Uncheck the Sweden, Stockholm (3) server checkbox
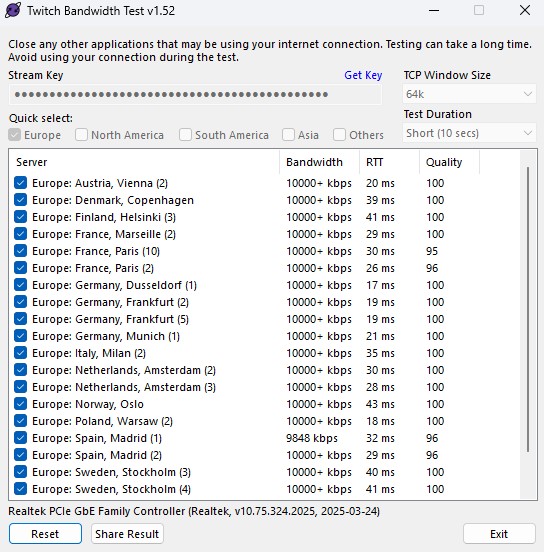Screen dimensions: 544x552 coord(20,472)
